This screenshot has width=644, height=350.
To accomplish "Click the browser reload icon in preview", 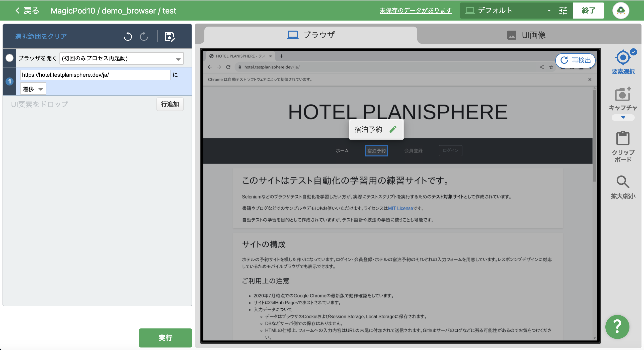I will 228,67.
